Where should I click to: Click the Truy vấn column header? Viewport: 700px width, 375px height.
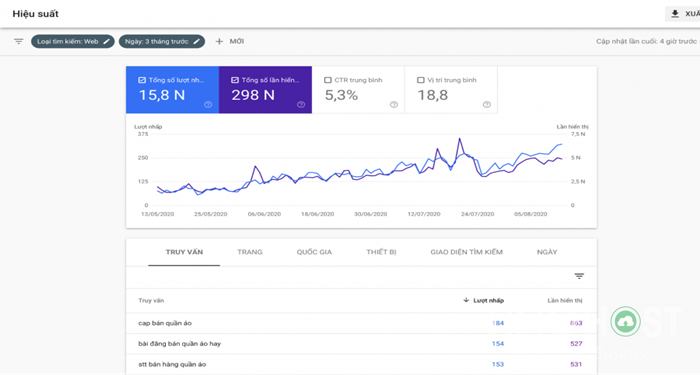[x=151, y=300]
